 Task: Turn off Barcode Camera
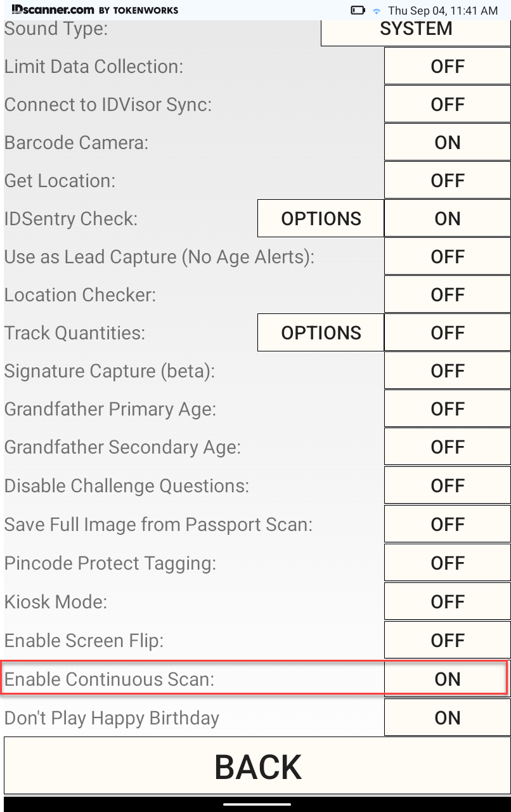(x=448, y=142)
